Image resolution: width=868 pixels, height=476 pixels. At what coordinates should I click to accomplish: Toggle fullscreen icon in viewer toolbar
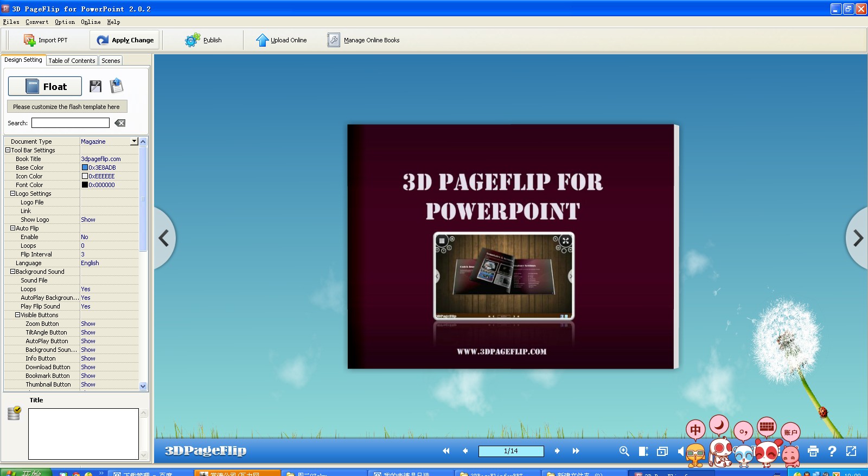tap(851, 451)
